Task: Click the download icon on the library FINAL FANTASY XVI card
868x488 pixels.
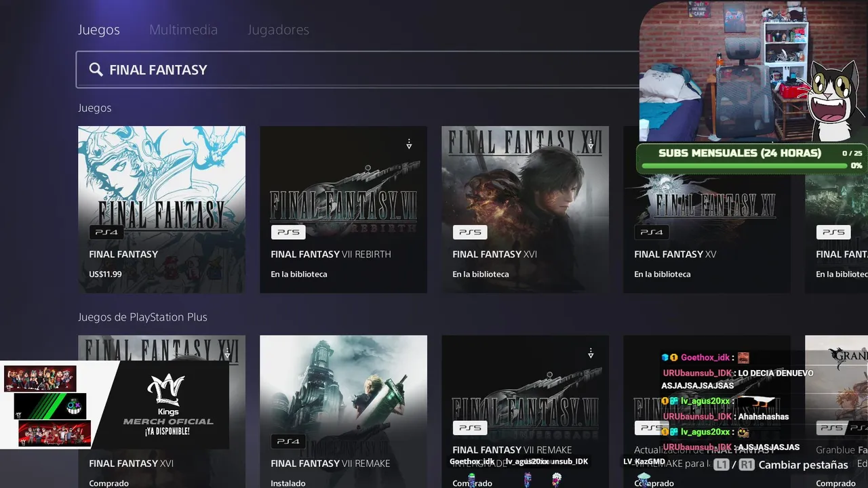Action: (591, 144)
